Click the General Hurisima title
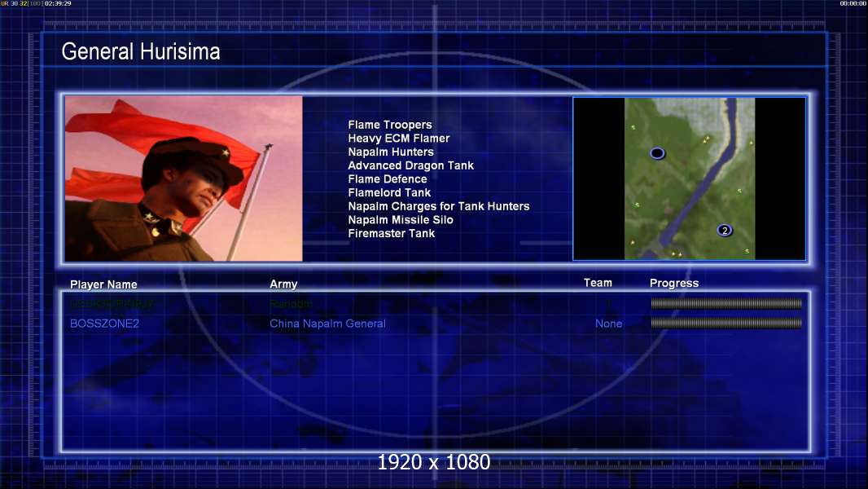The width and height of the screenshot is (868, 489). coord(141,51)
